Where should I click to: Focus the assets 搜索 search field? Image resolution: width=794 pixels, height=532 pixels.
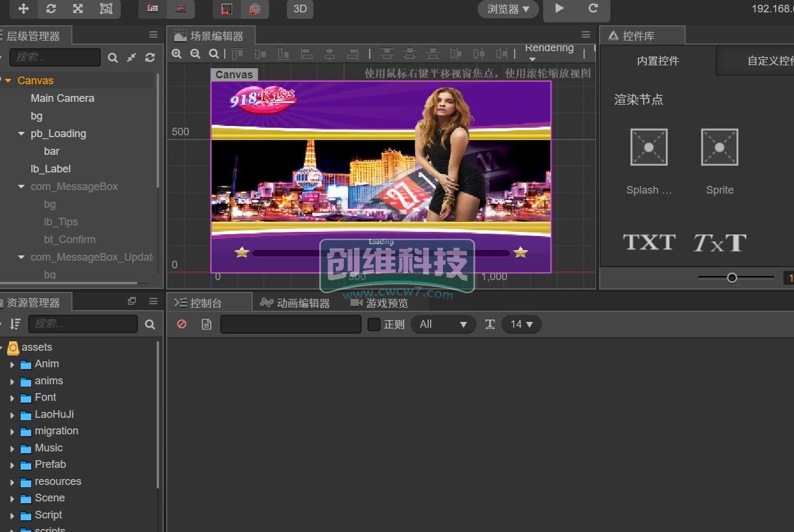point(82,324)
